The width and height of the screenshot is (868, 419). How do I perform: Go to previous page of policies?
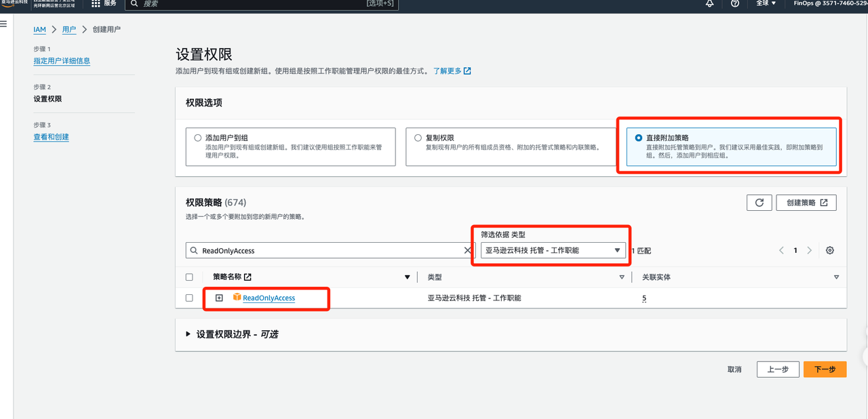(x=781, y=250)
